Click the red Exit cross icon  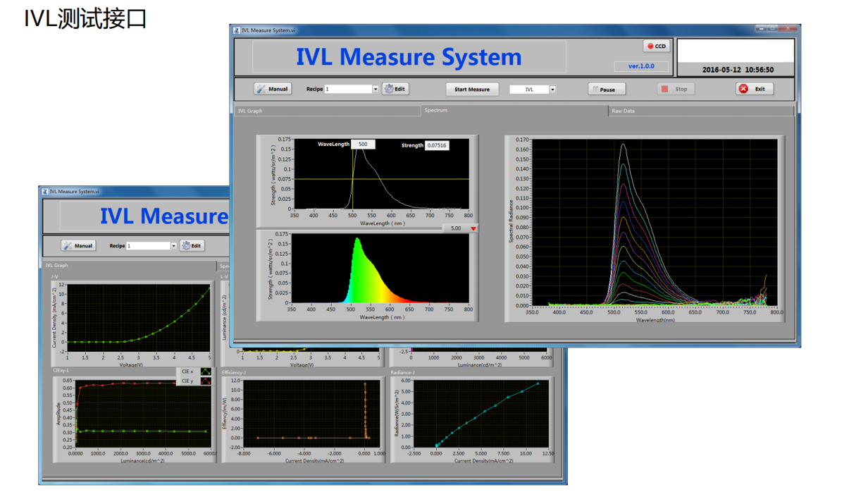743,89
